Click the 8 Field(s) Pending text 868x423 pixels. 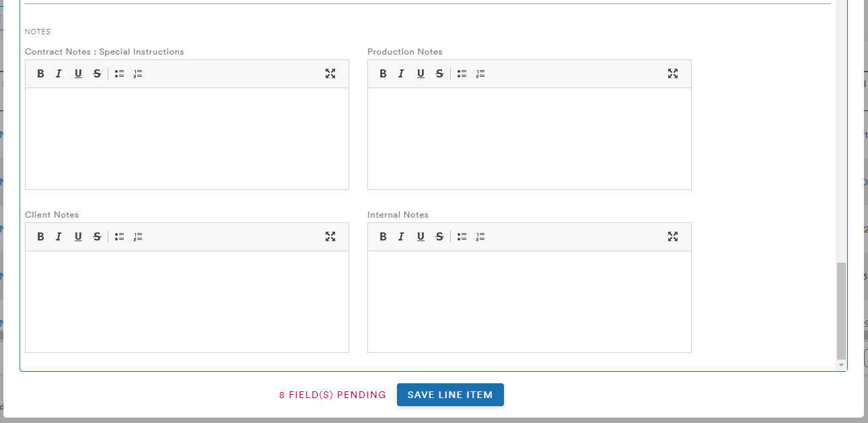tap(332, 395)
